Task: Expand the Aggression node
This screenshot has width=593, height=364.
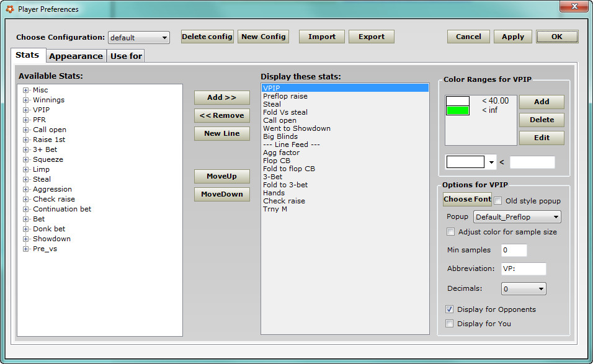Action: [25, 189]
